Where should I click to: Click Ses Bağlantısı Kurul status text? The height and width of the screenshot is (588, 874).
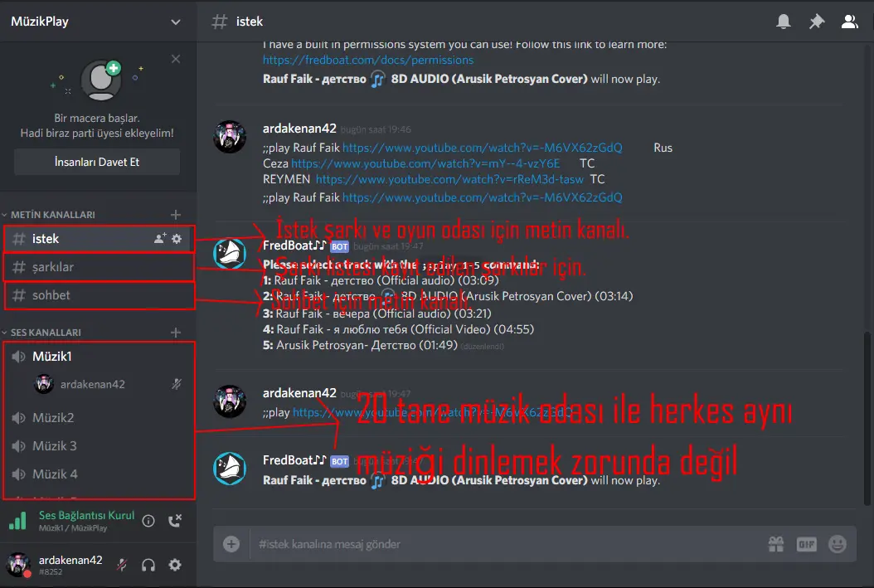point(86,516)
